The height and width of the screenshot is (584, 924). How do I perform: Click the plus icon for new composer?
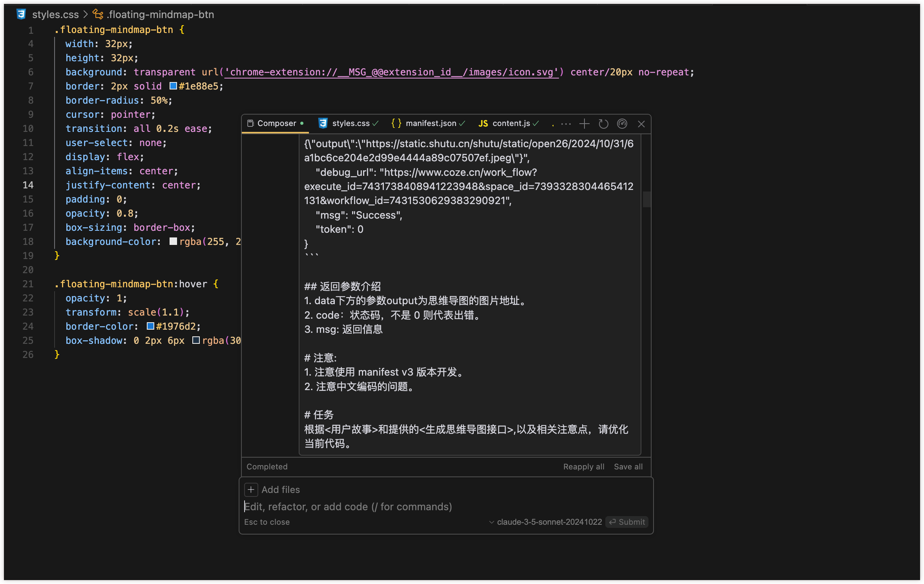(584, 124)
